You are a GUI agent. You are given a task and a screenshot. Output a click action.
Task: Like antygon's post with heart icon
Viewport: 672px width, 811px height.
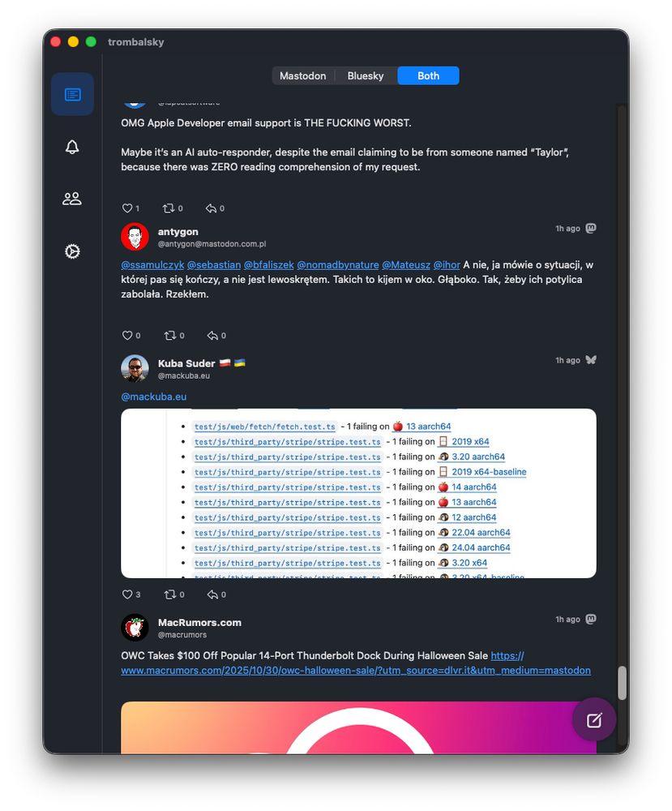point(127,336)
